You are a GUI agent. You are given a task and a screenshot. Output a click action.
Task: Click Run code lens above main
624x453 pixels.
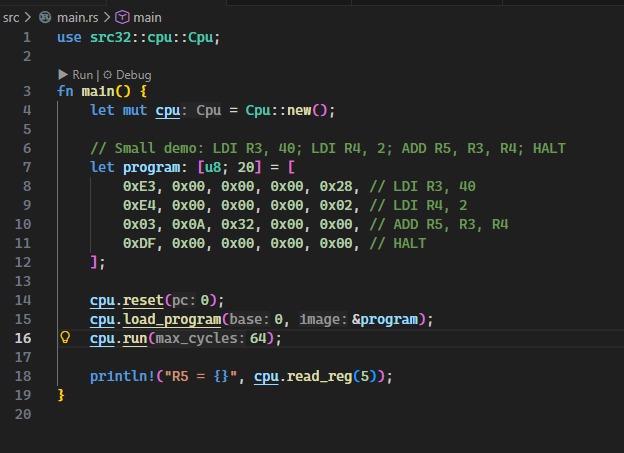(x=82, y=75)
